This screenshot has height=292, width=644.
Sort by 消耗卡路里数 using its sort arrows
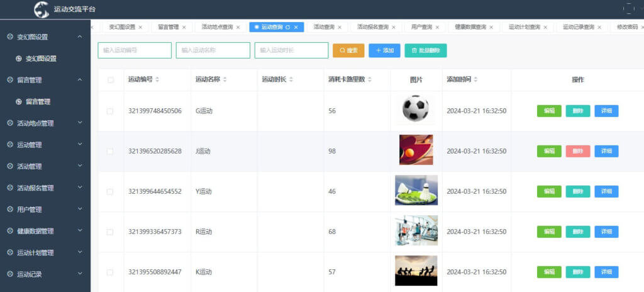(370, 80)
